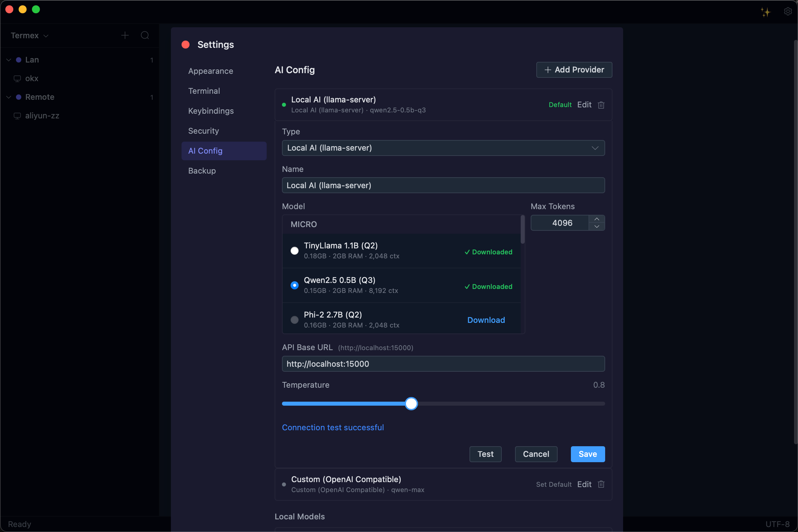Select the Phi-2 2.7B (Q2) radio button
The image size is (798, 532).
tap(295, 320)
